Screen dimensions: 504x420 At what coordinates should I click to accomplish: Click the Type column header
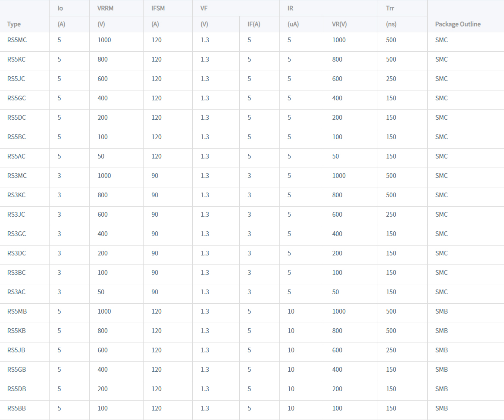click(14, 24)
